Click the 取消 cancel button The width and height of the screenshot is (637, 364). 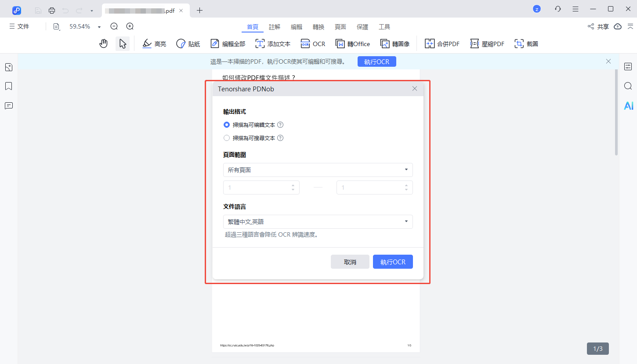pyautogui.click(x=350, y=262)
